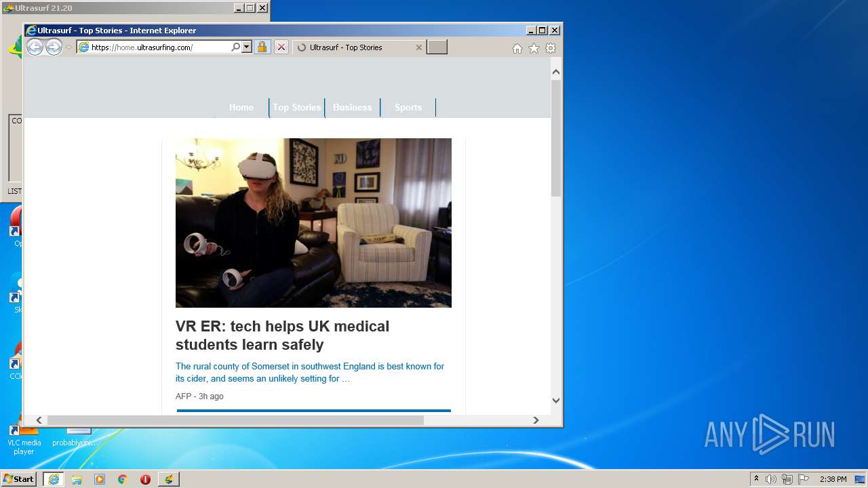The image size is (868, 488).
Task: Open the security lock report icon
Action: [262, 47]
